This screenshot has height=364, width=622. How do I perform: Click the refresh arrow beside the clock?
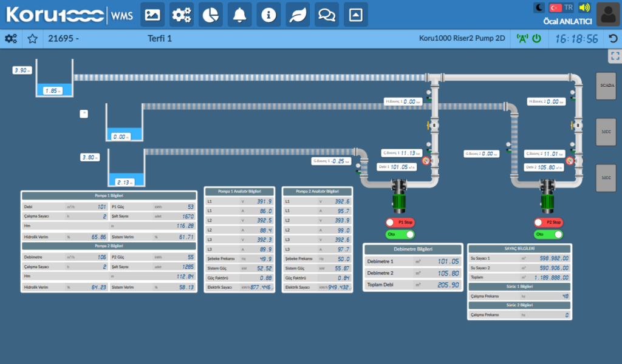click(613, 38)
